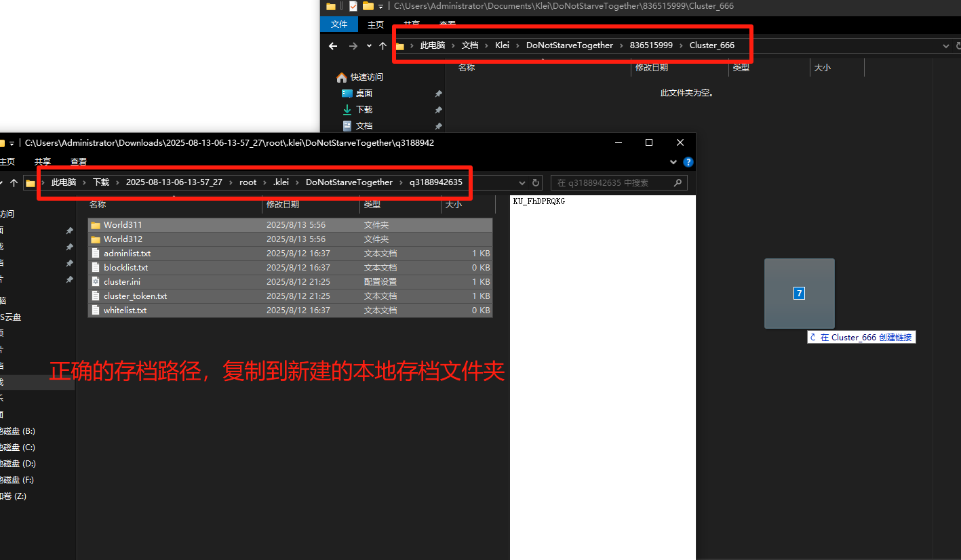
Task: Click 下载 breadcrumb in q3188942635 address bar
Action: (x=101, y=182)
